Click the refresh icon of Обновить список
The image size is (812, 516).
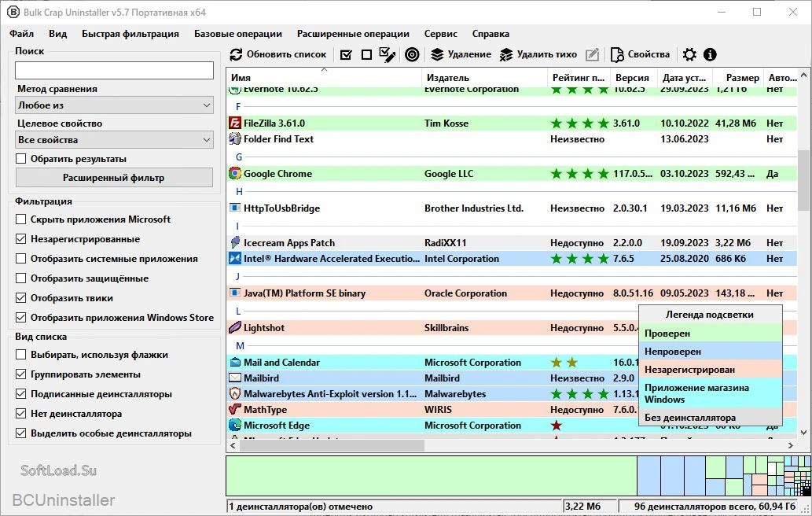236,54
